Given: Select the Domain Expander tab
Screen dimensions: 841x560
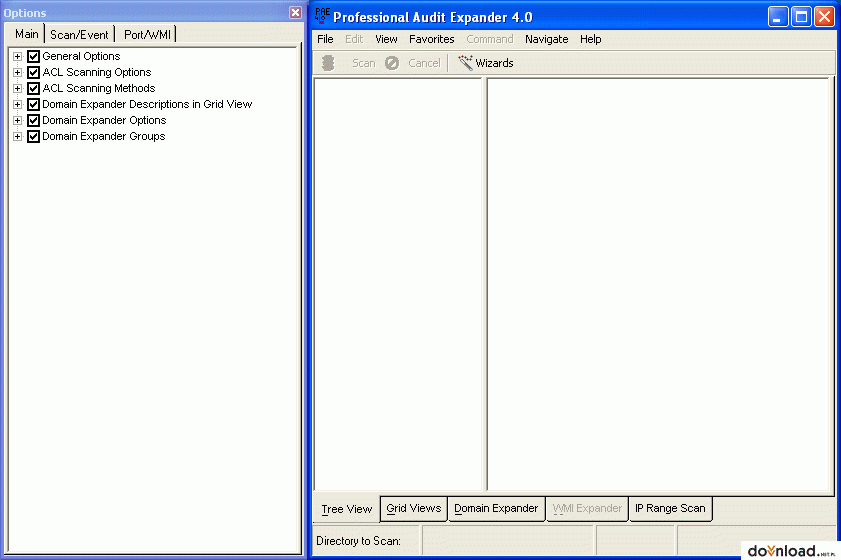Looking at the screenshot, I should point(496,509).
